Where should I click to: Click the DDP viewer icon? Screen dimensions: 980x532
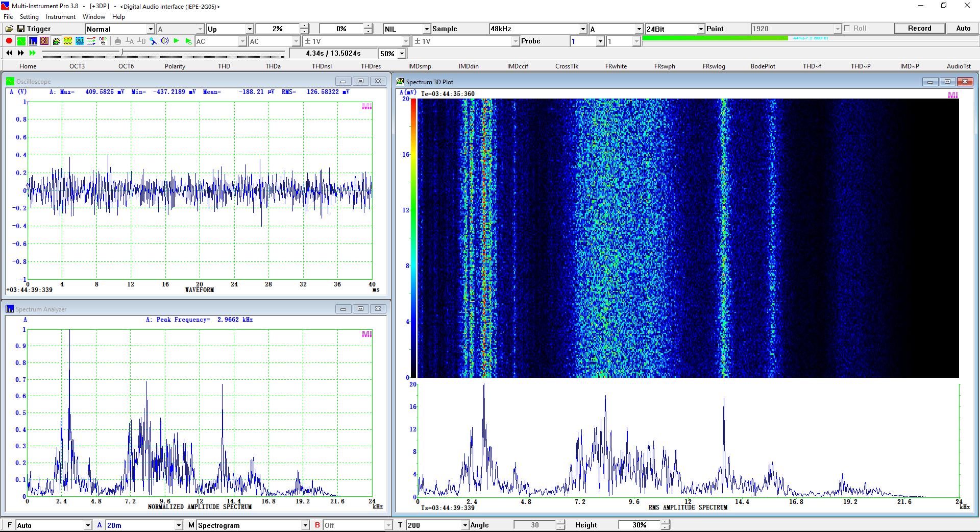click(103, 41)
